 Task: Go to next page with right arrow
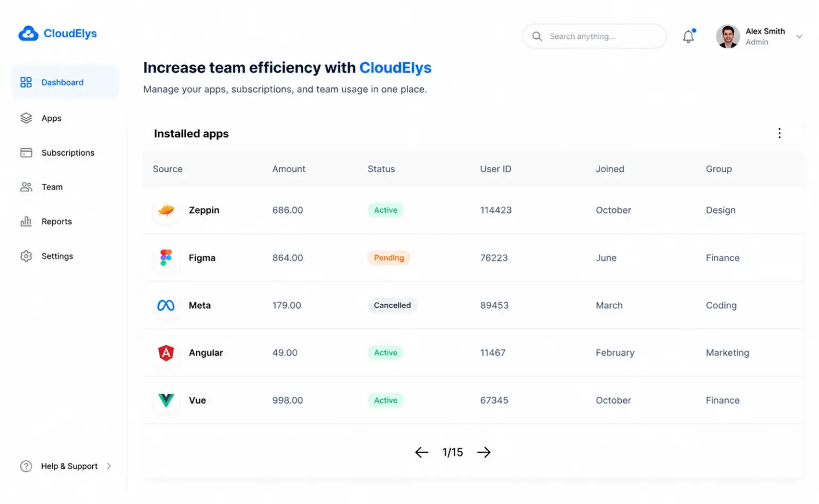[x=484, y=452]
